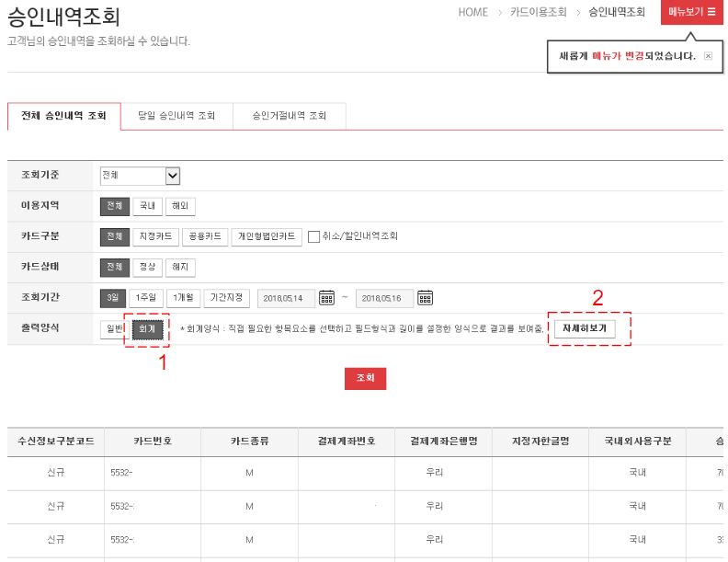Viewport: 728px width, 562px height.
Task: Select 정상 card status
Action: [147, 267]
